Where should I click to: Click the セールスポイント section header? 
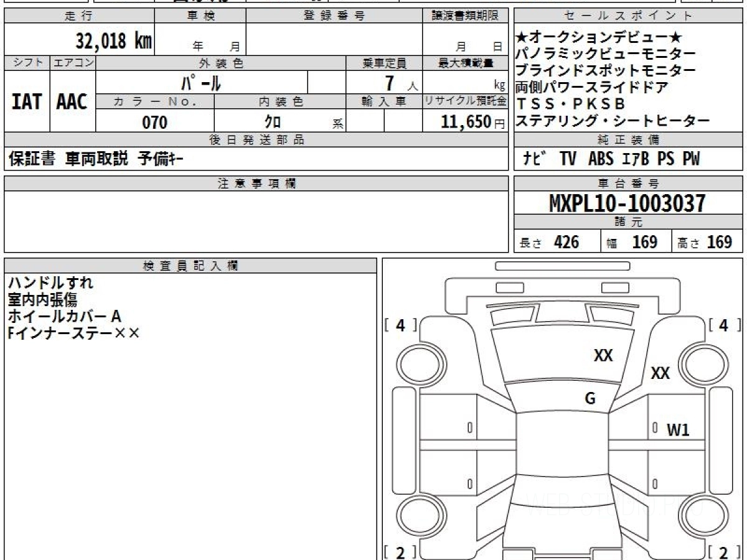point(629,16)
